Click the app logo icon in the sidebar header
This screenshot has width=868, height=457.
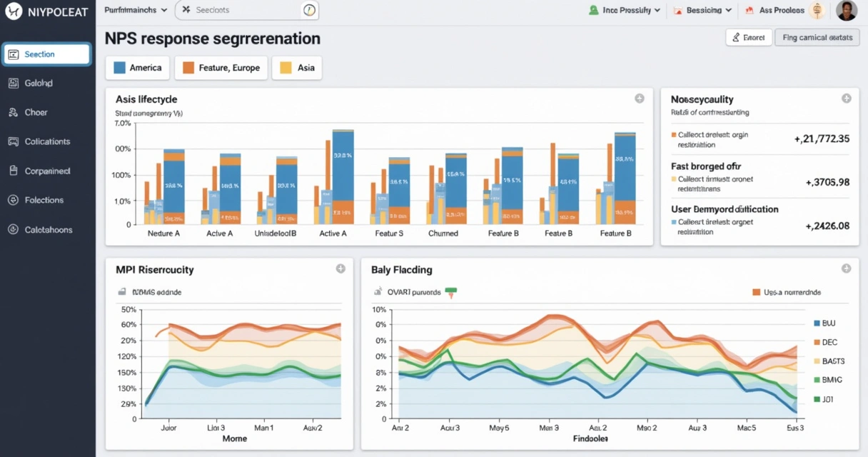[x=13, y=11]
